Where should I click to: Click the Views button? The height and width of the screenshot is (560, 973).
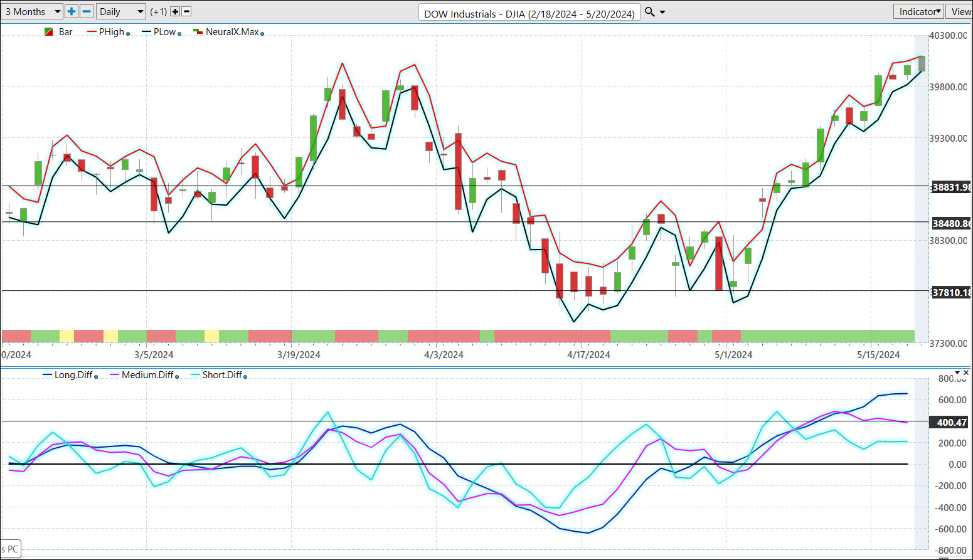click(960, 11)
